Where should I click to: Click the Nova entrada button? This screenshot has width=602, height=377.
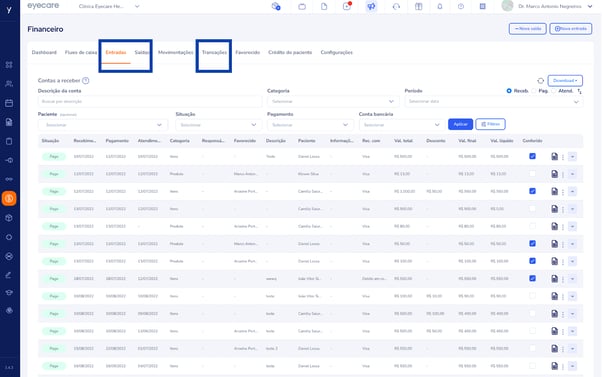coord(571,29)
